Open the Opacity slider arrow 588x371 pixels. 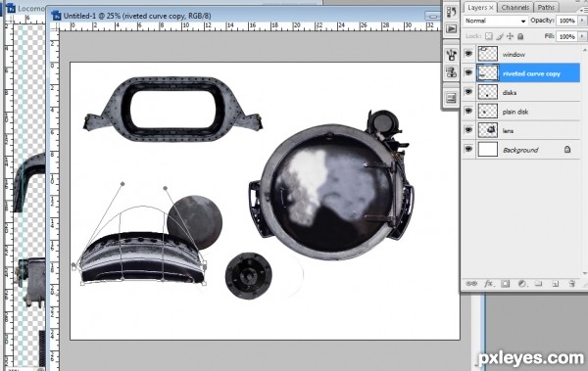[582, 21]
